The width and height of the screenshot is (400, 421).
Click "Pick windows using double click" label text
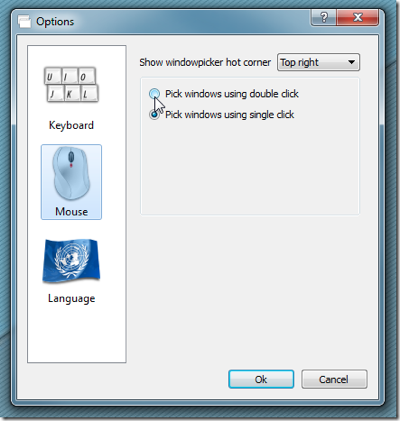point(232,94)
